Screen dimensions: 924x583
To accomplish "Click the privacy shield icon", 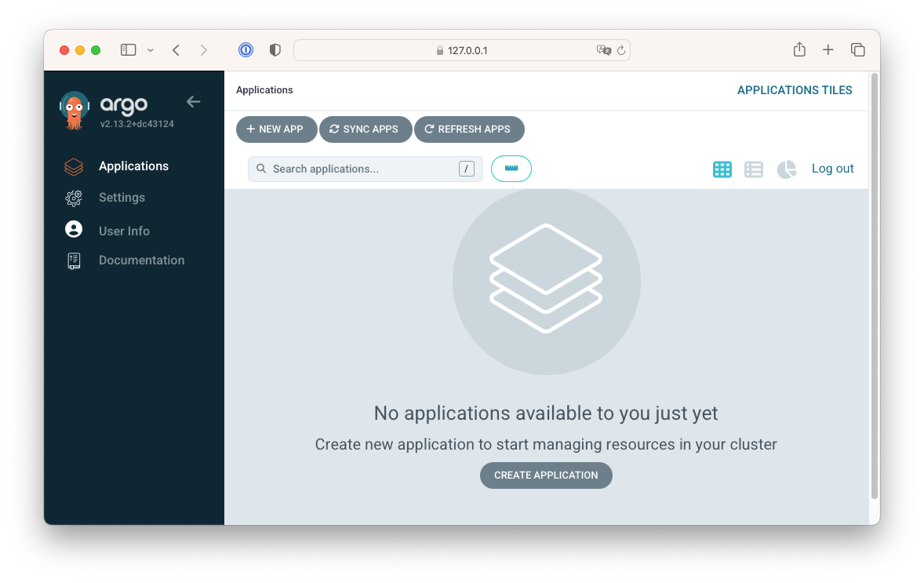I will (x=275, y=50).
